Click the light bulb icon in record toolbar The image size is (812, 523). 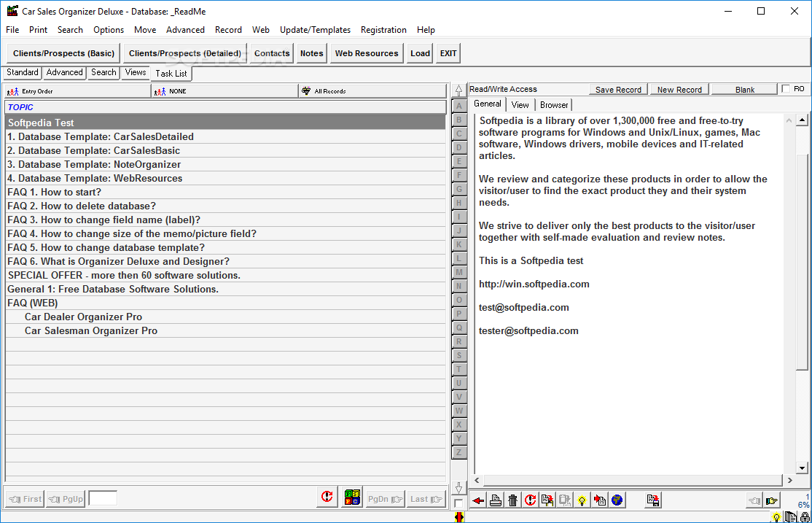(582, 500)
